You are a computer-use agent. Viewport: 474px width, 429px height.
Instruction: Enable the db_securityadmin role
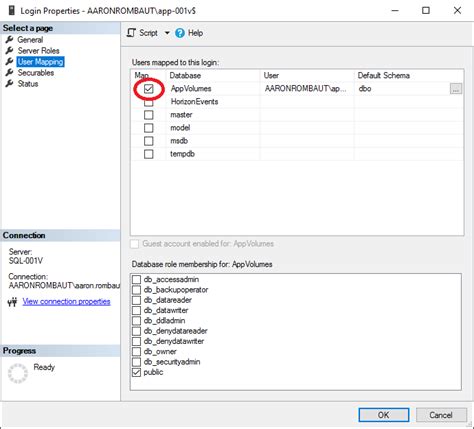136,362
